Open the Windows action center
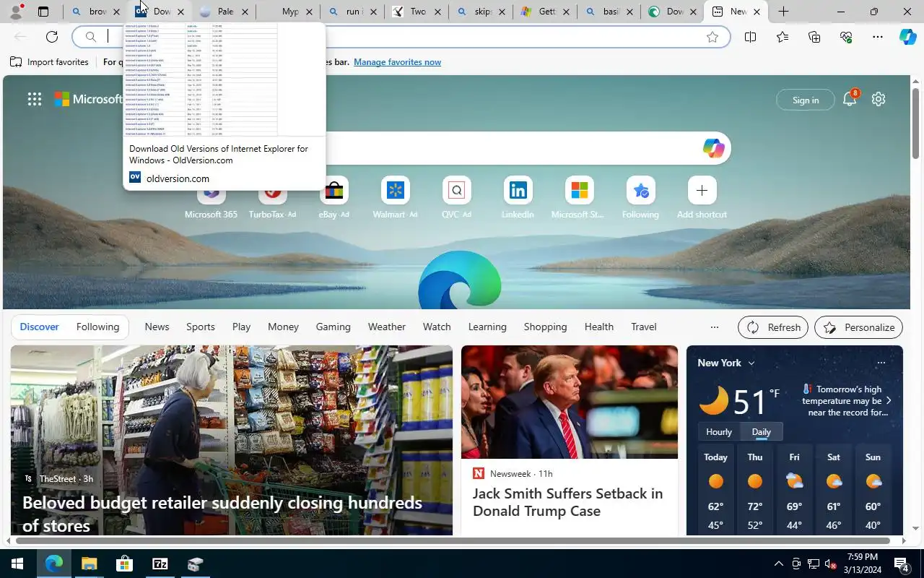Image resolution: width=924 pixels, height=578 pixels. 901,564
